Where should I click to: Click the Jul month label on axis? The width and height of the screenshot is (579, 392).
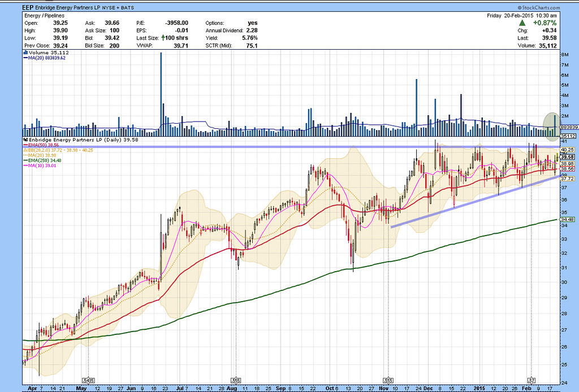click(180, 389)
